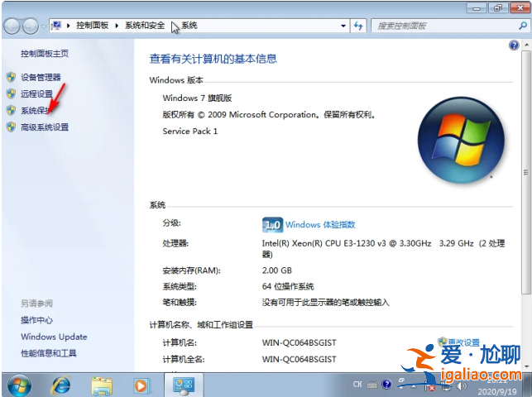532x397 pixels.
Task: Select the 2.00 GB RAM value
Action: [x=277, y=270]
